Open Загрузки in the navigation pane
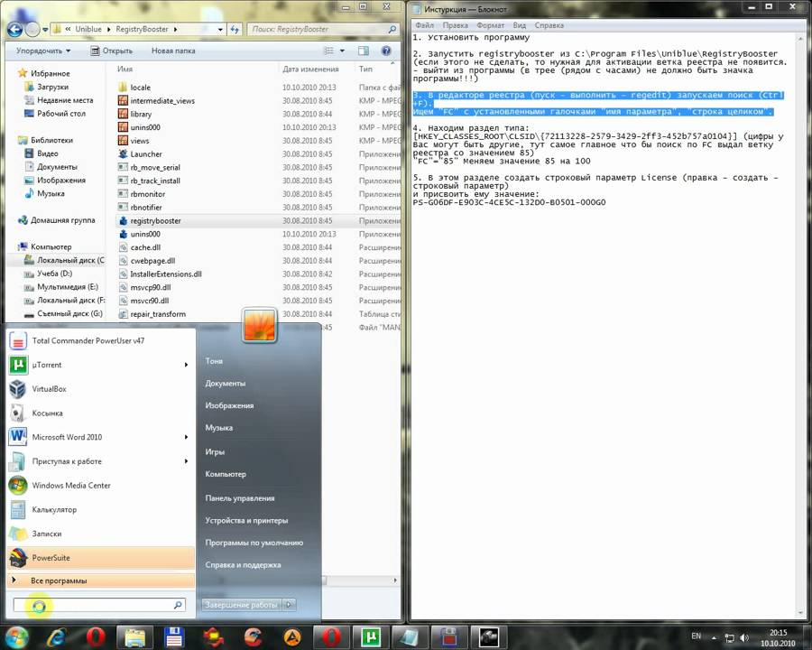The height and width of the screenshot is (650, 812). click(x=52, y=87)
